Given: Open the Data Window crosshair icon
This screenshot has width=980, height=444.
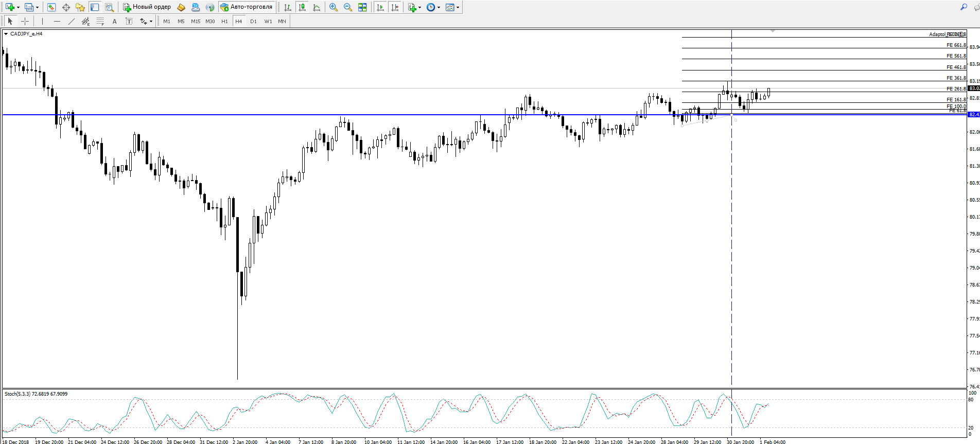Looking at the screenshot, I should pos(66,7).
